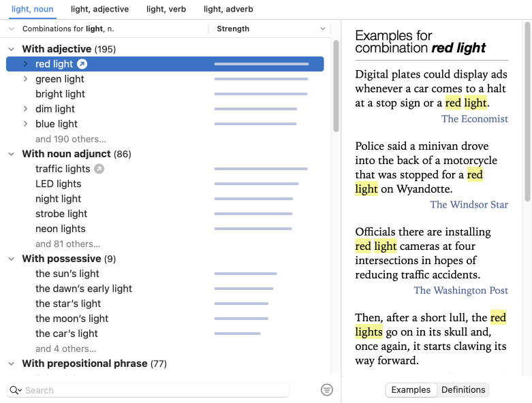Select the strobe light combination
This screenshot has height=403, width=532.
(x=61, y=214)
